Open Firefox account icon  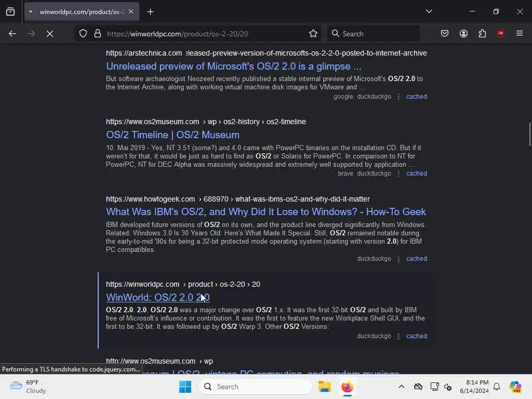(463, 34)
